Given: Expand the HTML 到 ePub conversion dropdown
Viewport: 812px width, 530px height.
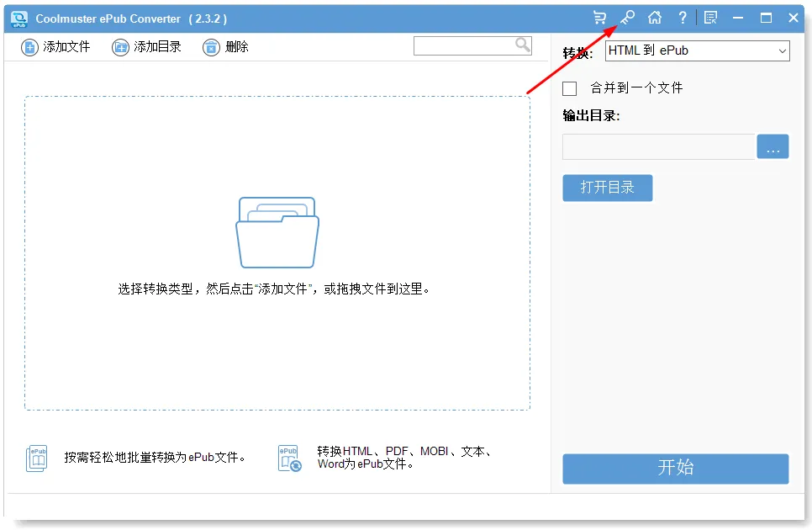Looking at the screenshot, I should pyautogui.click(x=697, y=50).
